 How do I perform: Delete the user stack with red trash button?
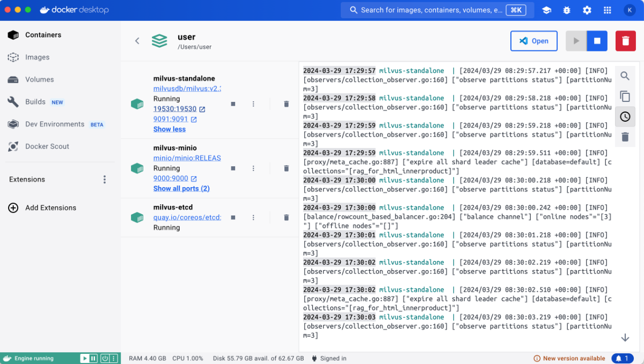coord(626,41)
